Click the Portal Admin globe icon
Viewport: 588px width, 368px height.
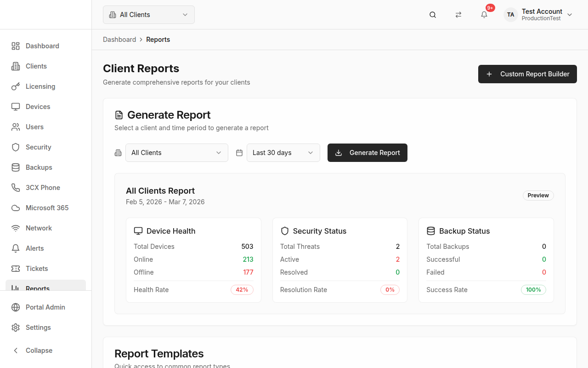pyautogui.click(x=16, y=307)
